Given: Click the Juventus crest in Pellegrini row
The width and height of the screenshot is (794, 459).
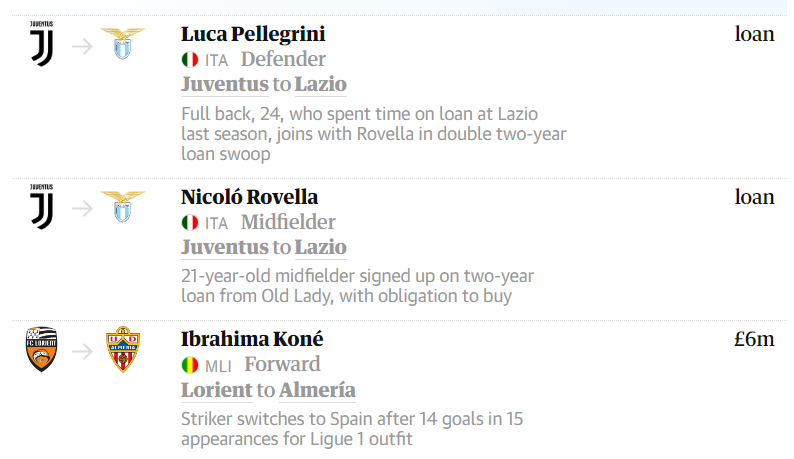Looking at the screenshot, I should 42,44.
